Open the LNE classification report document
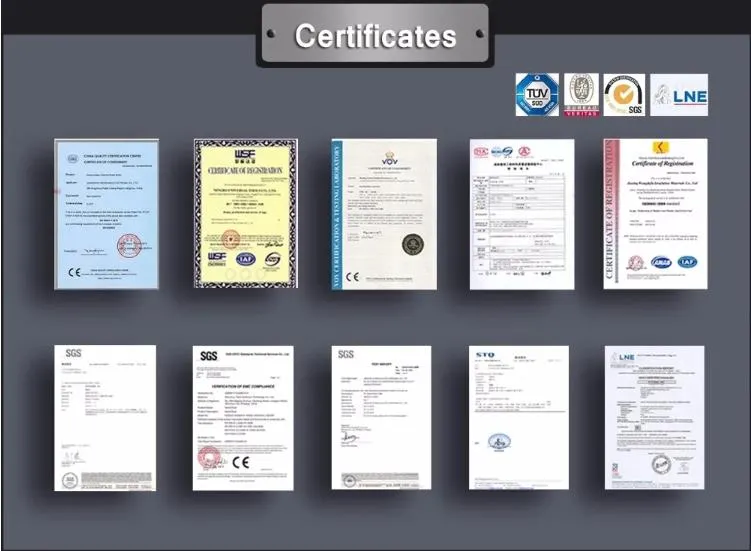Screen dimensions: 751x551 [x=654, y=417]
